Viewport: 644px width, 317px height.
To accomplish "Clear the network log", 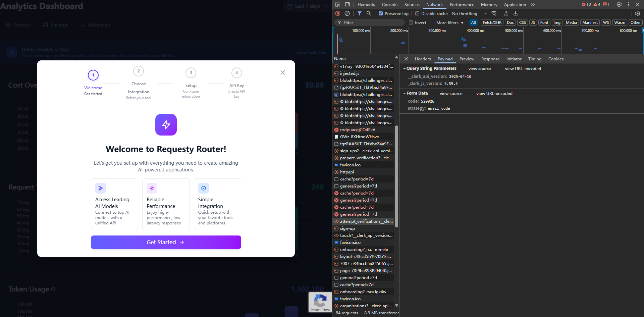I will pos(347,13).
